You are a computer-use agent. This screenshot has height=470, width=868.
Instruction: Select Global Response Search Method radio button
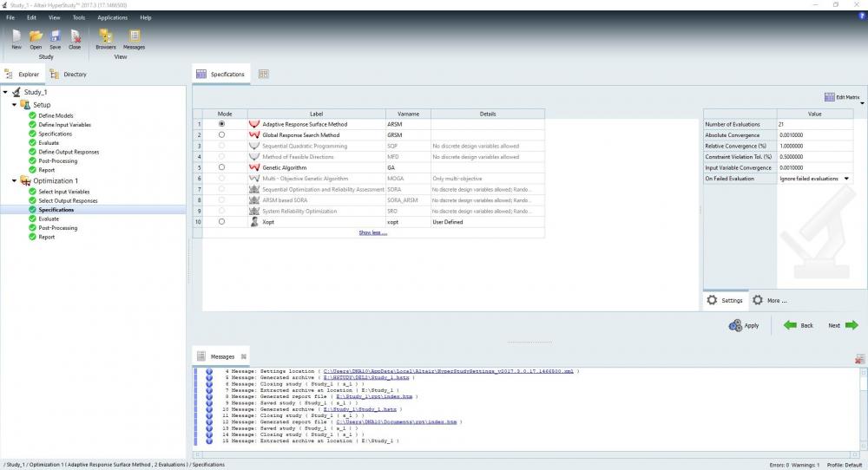tap(221, 135)
